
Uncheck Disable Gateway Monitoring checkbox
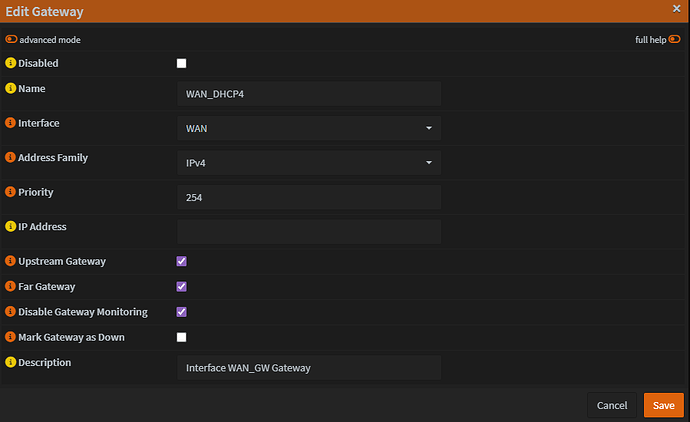coord(181,312)
